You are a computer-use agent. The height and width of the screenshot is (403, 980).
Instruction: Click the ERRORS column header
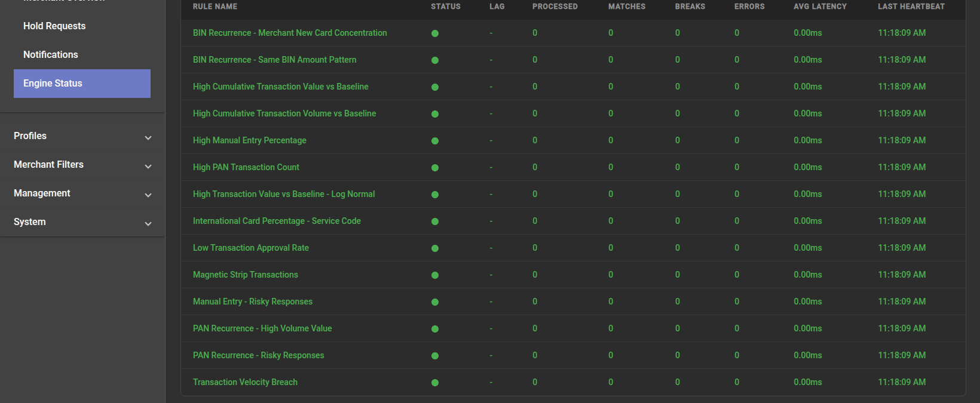(749, 7)
